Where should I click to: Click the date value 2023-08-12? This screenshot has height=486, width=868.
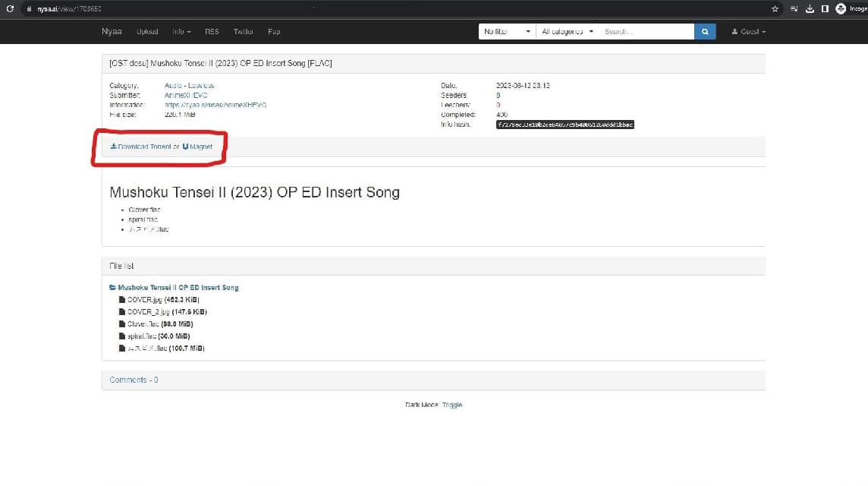(523, 85)
